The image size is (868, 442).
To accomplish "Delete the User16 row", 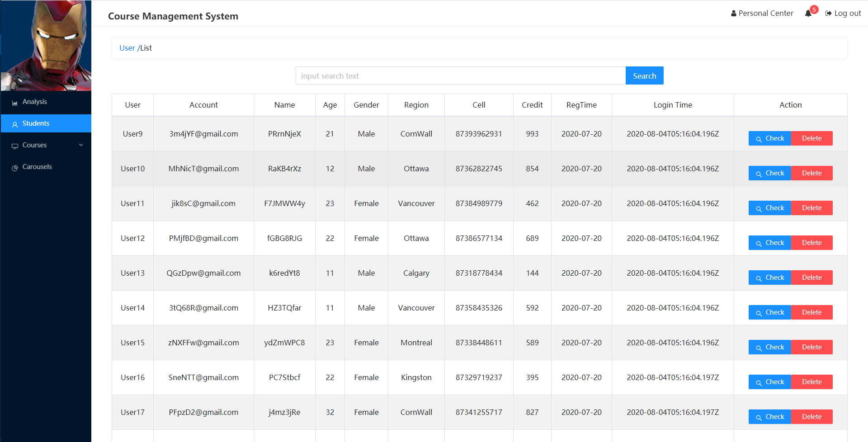I will 812,382.
